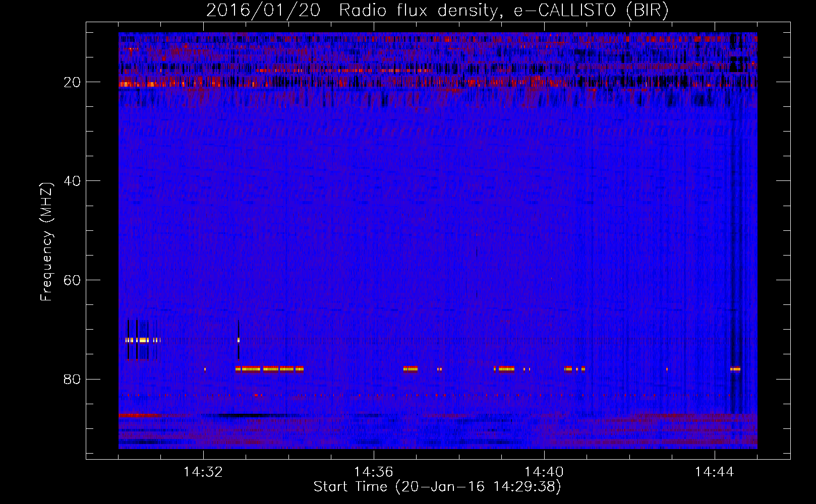Select the 20 MHz frequency tick label
This screenshot has width=816, height=504.
point(72,82)
